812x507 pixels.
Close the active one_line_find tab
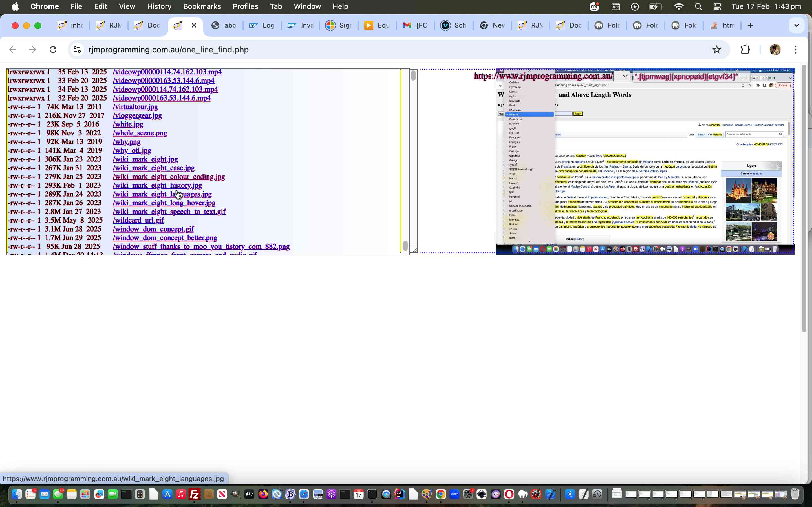(194, 25)
